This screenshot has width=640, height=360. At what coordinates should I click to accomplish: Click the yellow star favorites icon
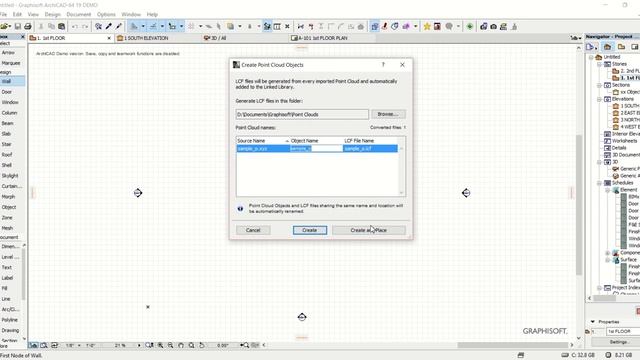click(x=427, y=27)
